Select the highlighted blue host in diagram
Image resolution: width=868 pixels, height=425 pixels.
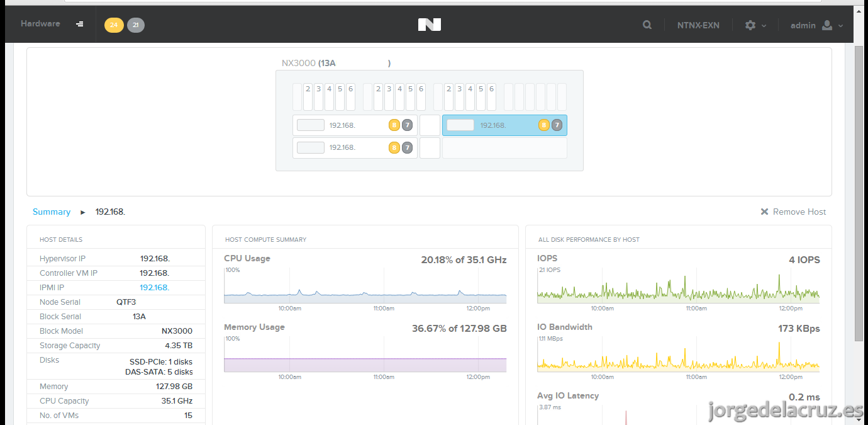504,125
